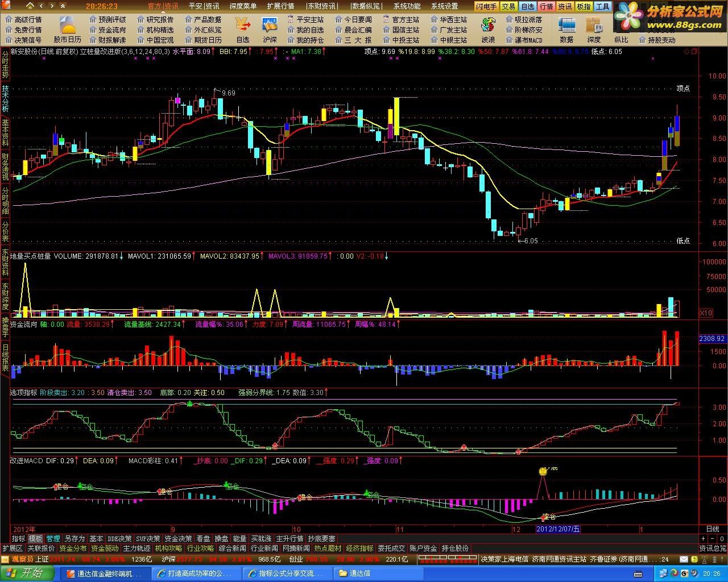
Task: Open 财报解读 financial report analysis
Action: click(x=107, y=40)
